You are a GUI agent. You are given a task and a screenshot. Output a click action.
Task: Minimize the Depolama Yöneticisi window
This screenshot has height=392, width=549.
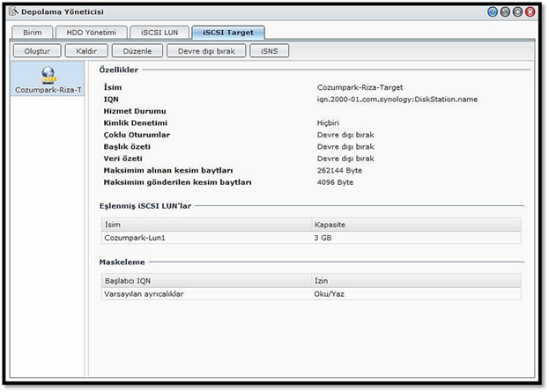click(504, 12)
